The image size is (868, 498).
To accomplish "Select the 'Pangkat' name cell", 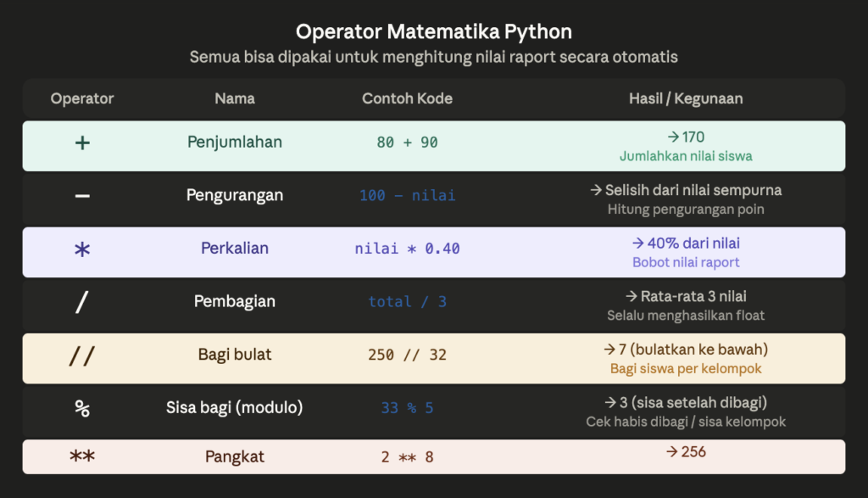I will pos(235,456).
